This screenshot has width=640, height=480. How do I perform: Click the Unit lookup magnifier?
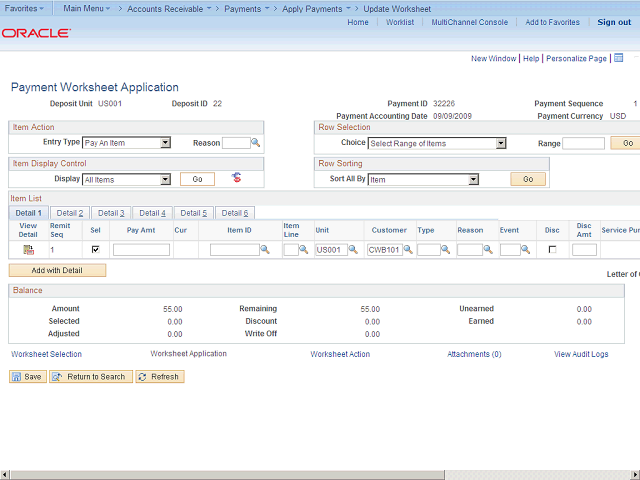coord(354,250)
